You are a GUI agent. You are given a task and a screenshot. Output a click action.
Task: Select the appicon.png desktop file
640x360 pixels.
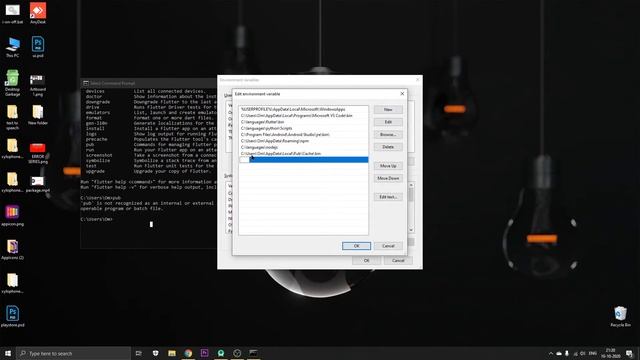click(x=12, y=215)
